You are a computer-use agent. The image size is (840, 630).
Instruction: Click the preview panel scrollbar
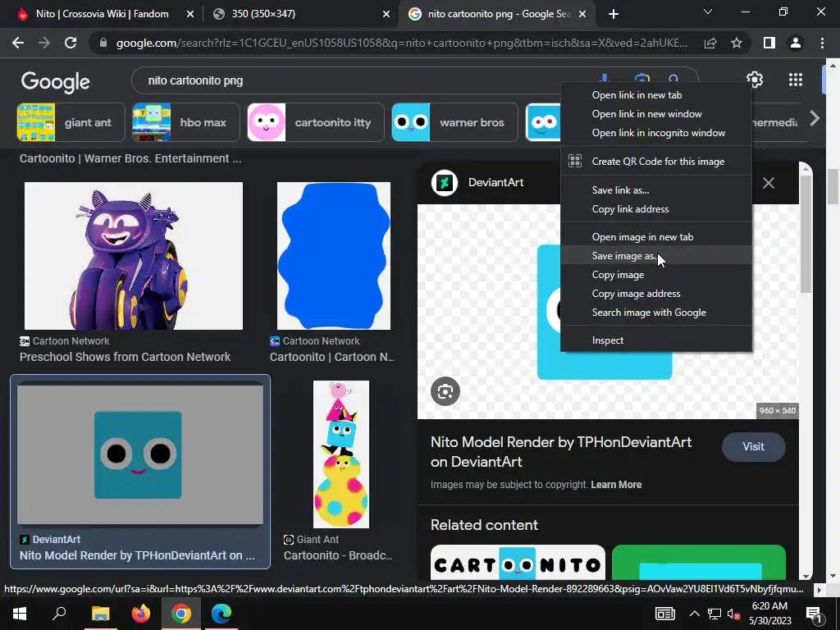(806, 233)
